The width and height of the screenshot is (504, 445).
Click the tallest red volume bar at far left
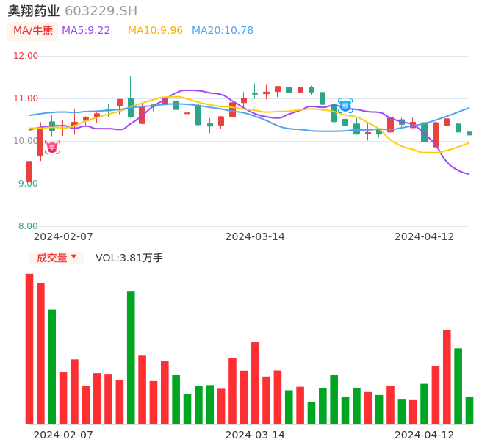click(x=29, y=349)
